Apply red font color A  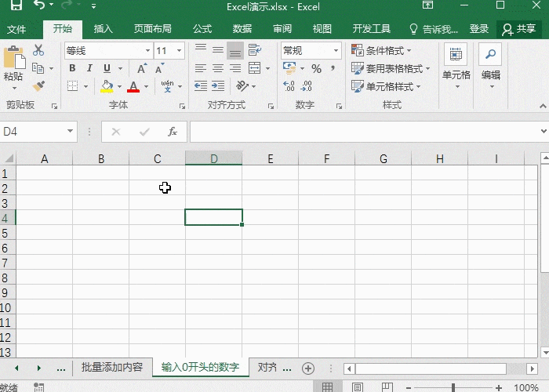[x=133, y=86]
